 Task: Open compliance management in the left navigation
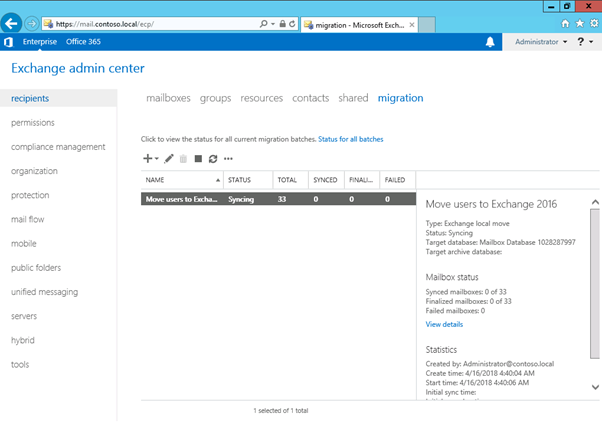pos(58,147)
